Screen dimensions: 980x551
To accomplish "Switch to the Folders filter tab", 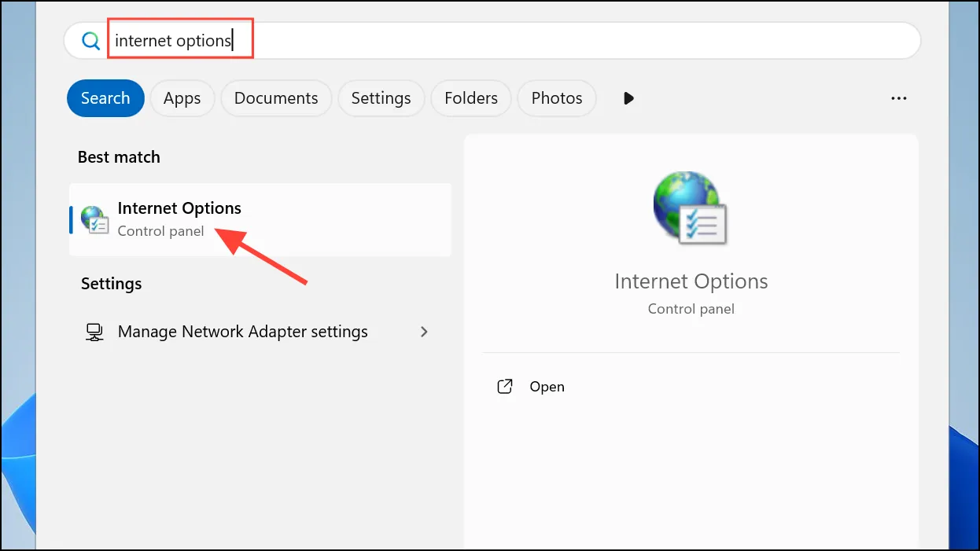I will pos(471,98).
